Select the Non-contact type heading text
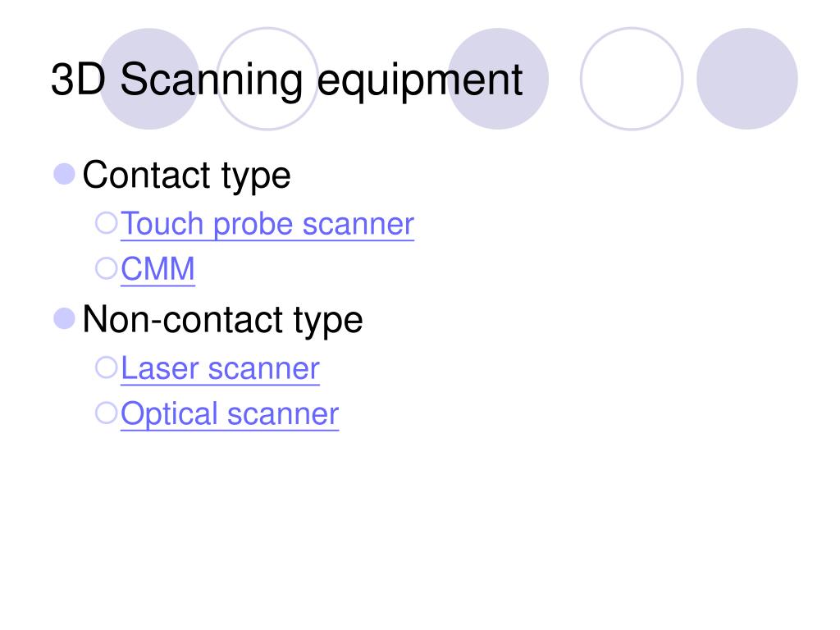 (223, 321)
